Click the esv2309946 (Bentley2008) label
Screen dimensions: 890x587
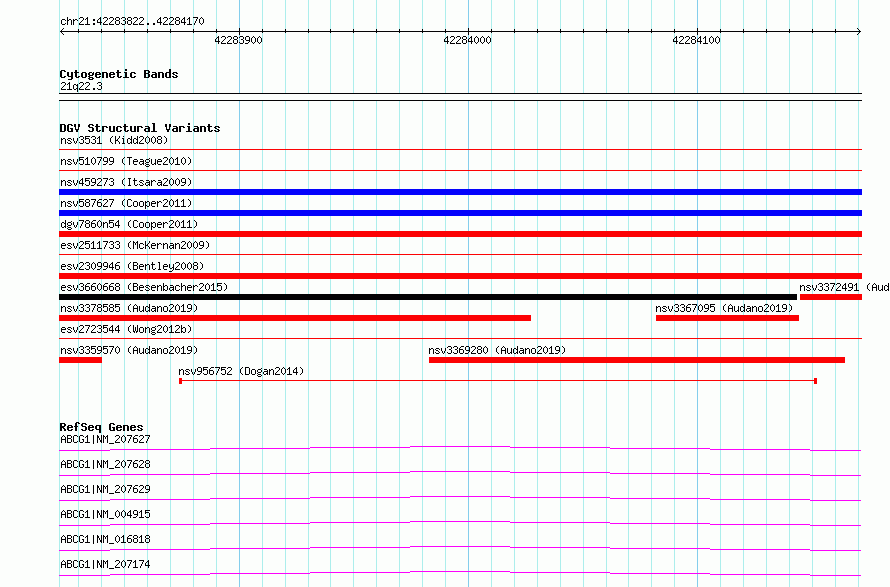tap(132, 266)
